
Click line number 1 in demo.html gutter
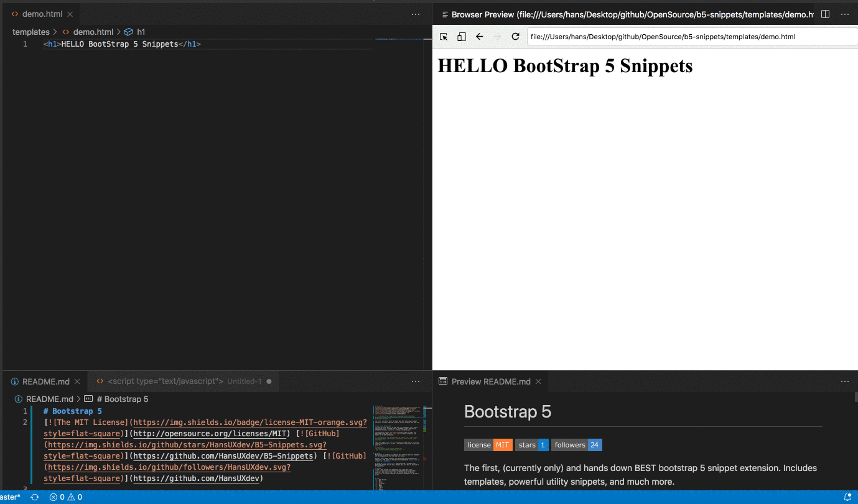tap(25, 44)
